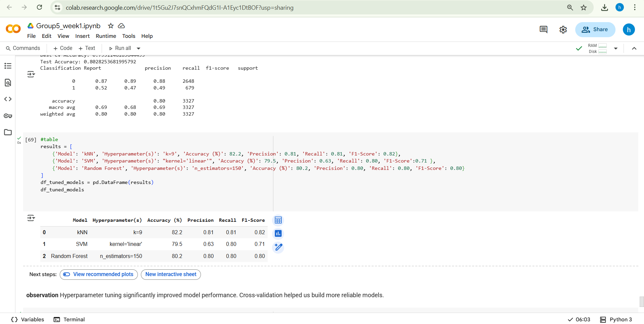Click the cloud save status icon
The height and width of the screenshot is (324, 644).
pyautogui.click(x=121, y=26)
